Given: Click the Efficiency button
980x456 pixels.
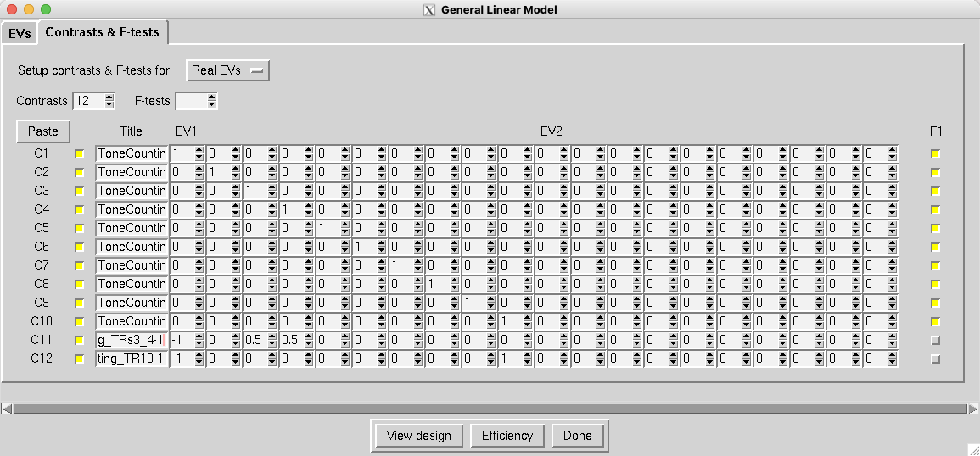Looking at the screenshot, I should [507, 436].
